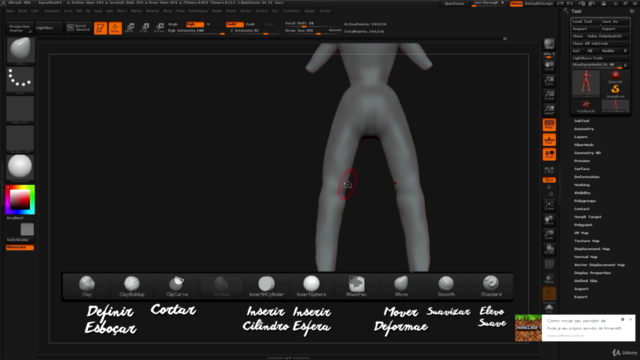This screenshot has width=640, height=360.
Task: Click the AAHalf icon
Action: coord(549,110)
